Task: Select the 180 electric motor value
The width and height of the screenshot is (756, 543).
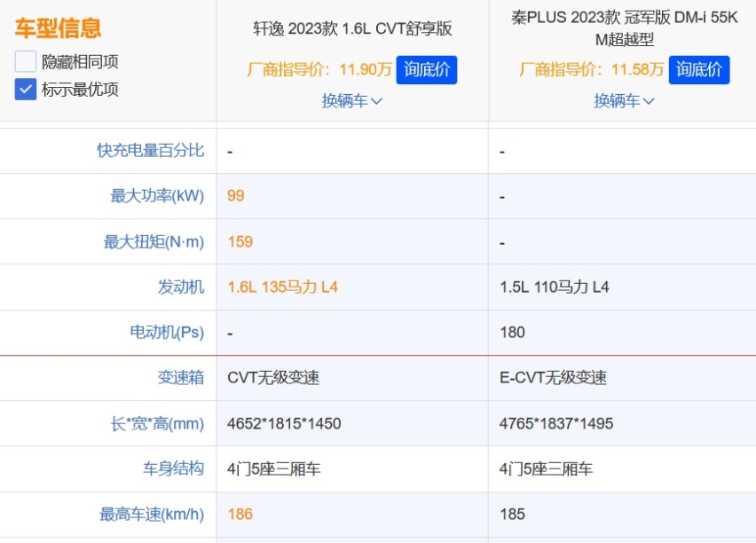Action: pos(512,332)
